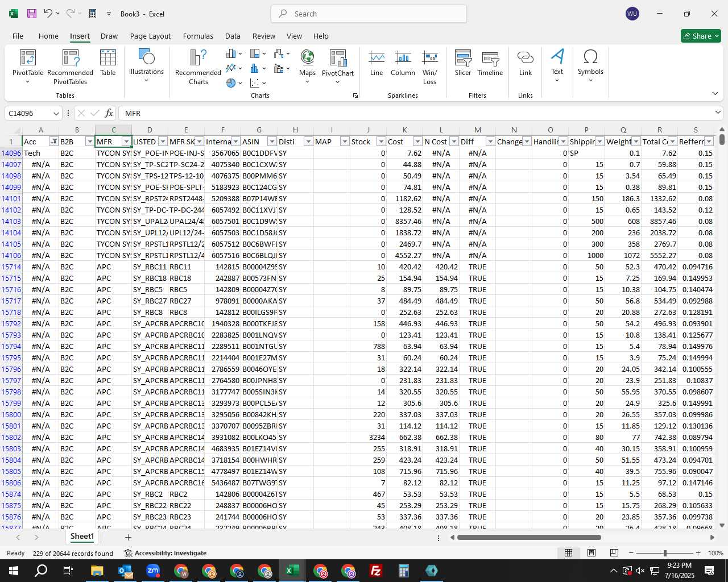Insert a Win/Loss sparkline

click(430, 67)
